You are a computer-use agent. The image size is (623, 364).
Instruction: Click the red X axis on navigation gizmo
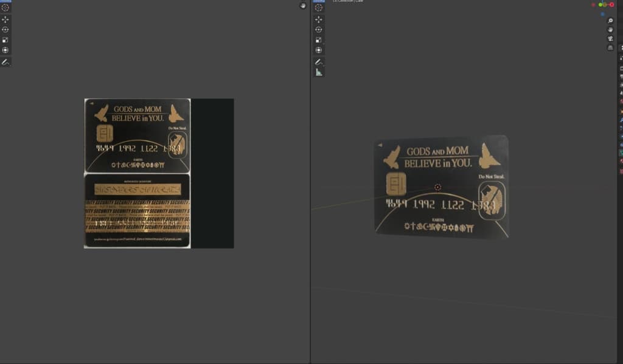(612, 4)
